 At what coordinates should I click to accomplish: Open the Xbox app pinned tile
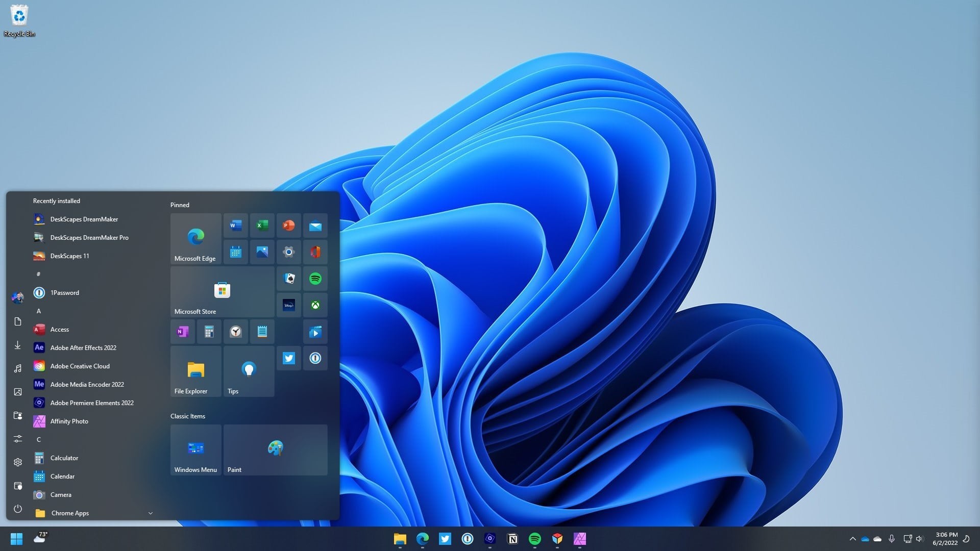coord(315,305)
